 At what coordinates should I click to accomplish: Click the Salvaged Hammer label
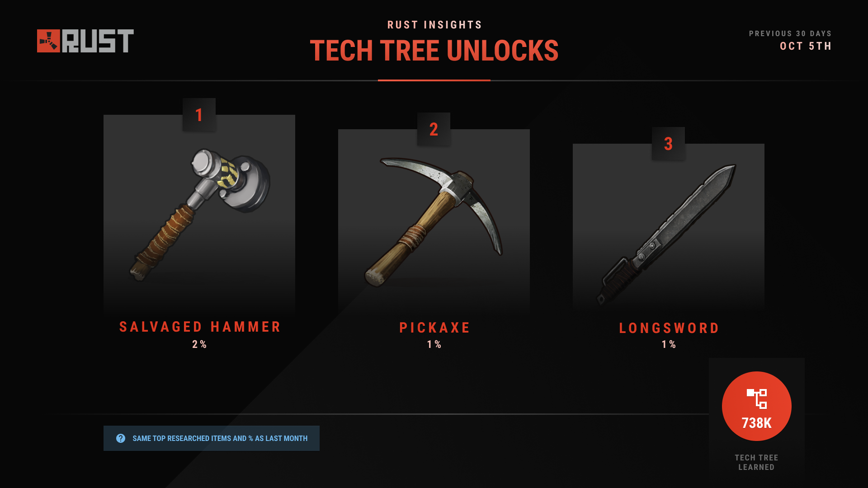200,327
